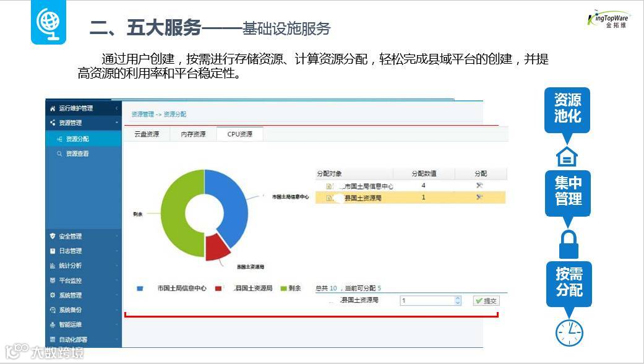The image size is (644, 364).
Task: Expand the 平台监控 chevron
Action: coord(117,280)
